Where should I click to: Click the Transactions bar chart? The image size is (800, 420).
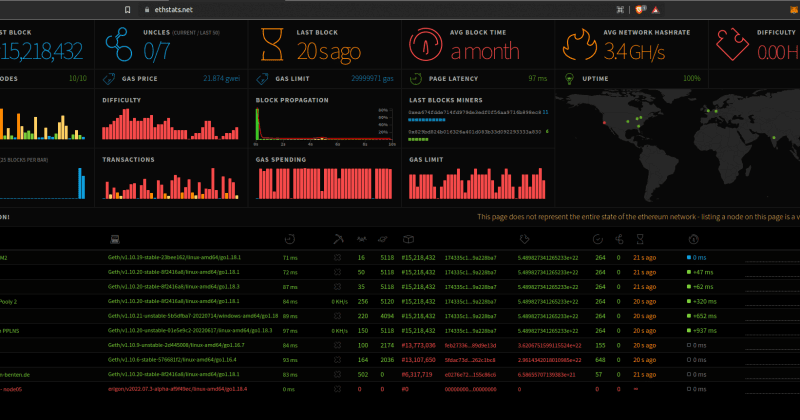(x=170, y=183)
